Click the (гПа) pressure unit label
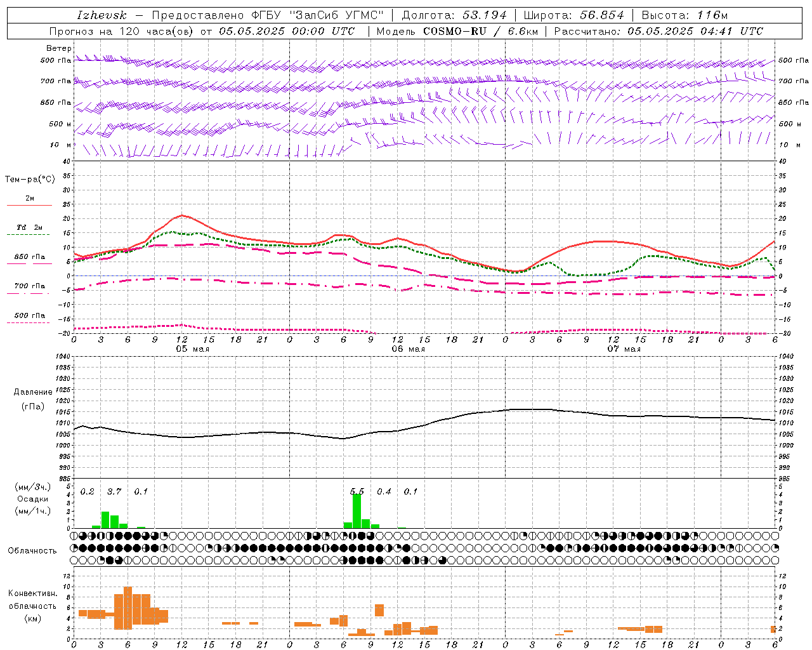 point(33,407)
